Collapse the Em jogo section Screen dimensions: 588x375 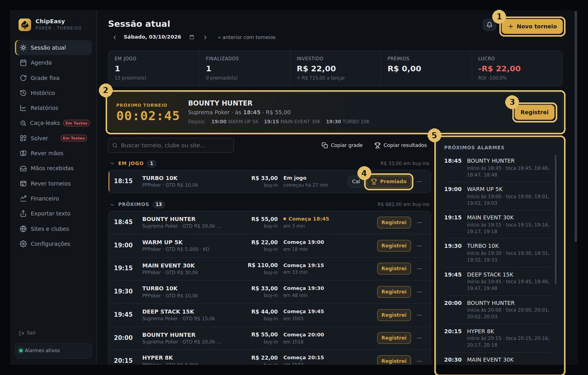point(112,163)
